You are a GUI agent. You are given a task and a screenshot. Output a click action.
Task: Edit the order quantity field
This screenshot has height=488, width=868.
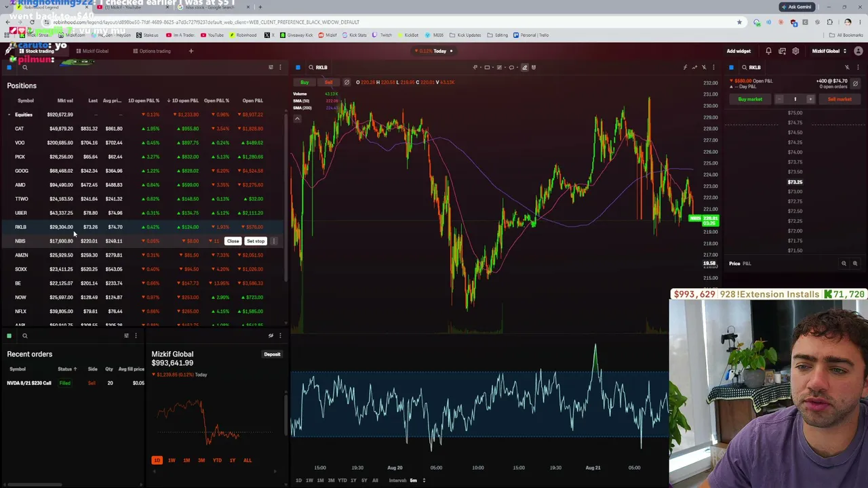point(795,100)
